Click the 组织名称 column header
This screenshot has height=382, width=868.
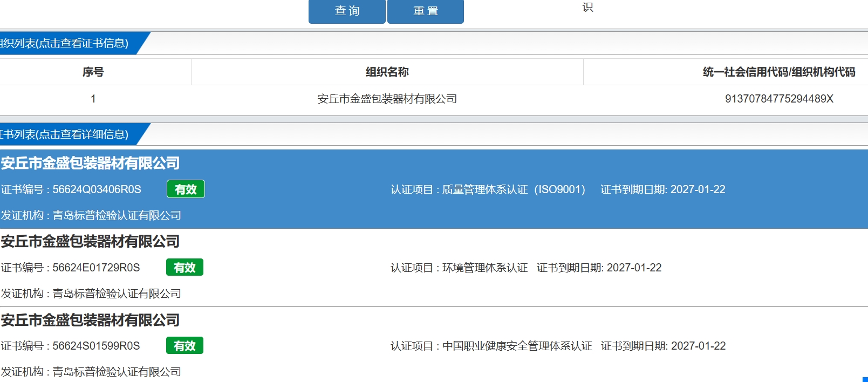(x=387, y=72)
